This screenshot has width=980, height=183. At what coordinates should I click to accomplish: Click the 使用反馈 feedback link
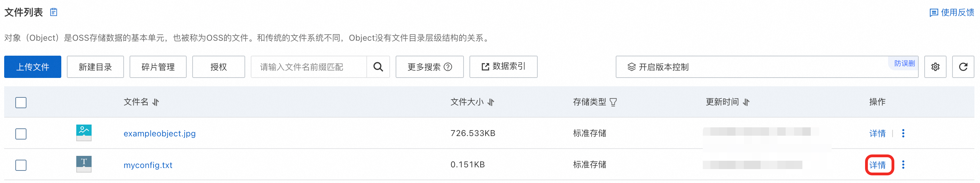[952, 13]
